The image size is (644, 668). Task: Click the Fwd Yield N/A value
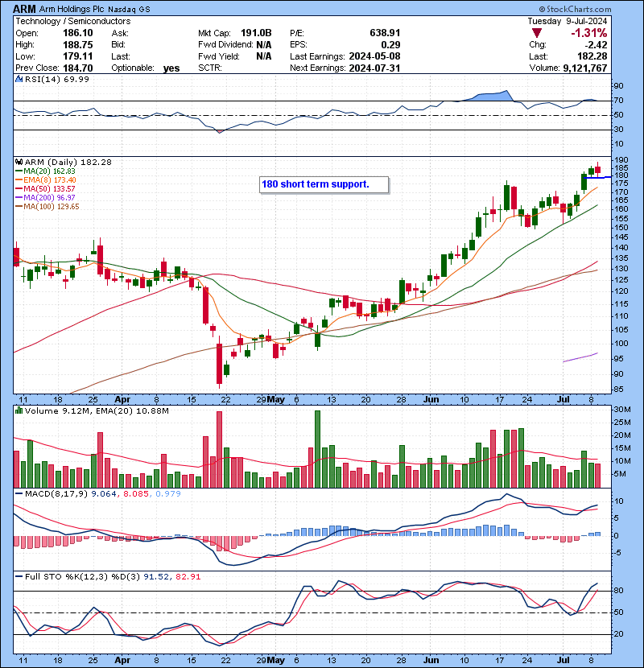pos(264,56)
